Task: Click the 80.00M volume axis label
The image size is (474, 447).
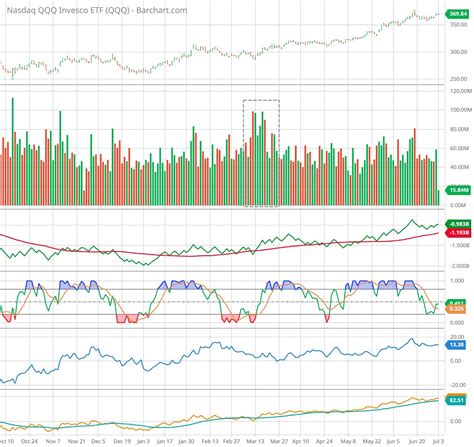Action: tap(460, 129)
